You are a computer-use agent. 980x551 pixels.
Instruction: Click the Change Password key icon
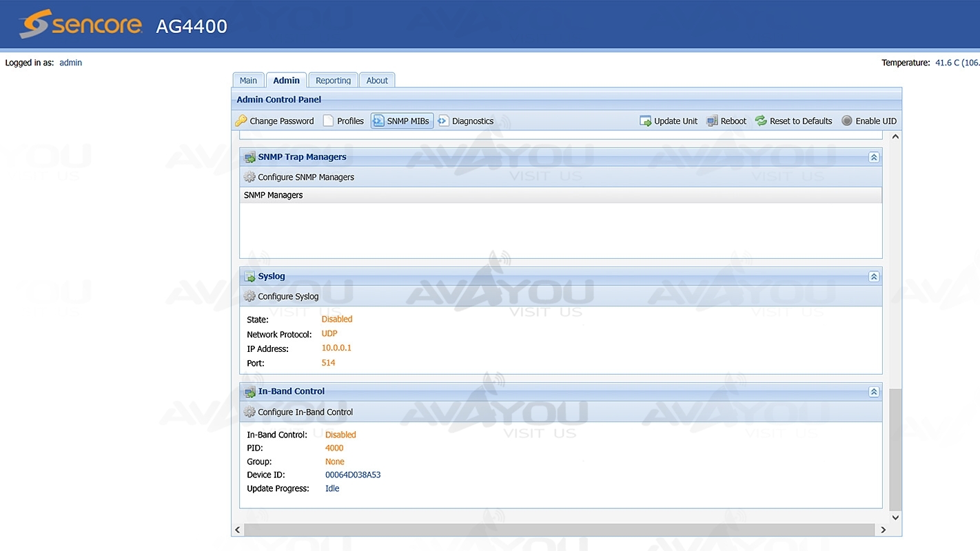coord(241,121)
